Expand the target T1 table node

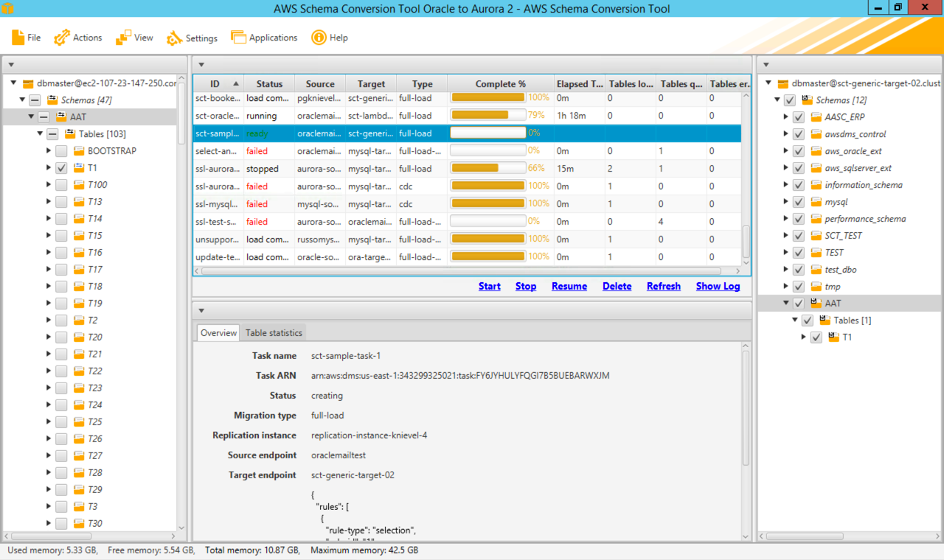[804, 337]
